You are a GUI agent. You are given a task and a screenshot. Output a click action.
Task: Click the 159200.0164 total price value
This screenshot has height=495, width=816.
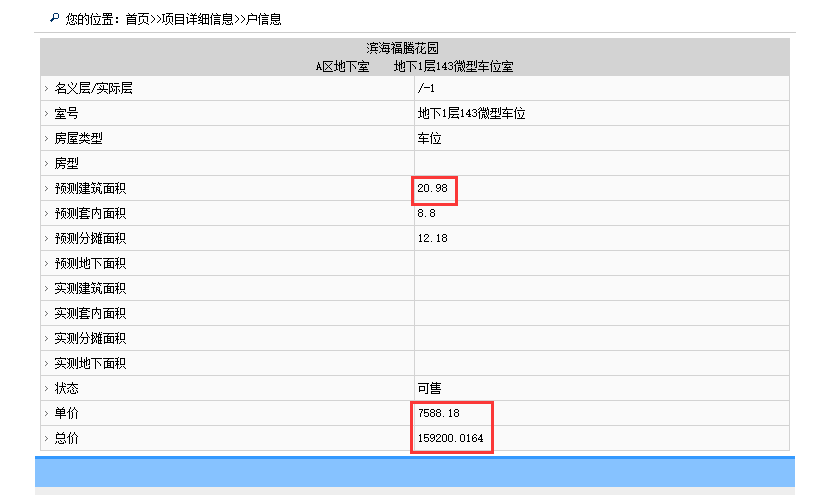450,438
